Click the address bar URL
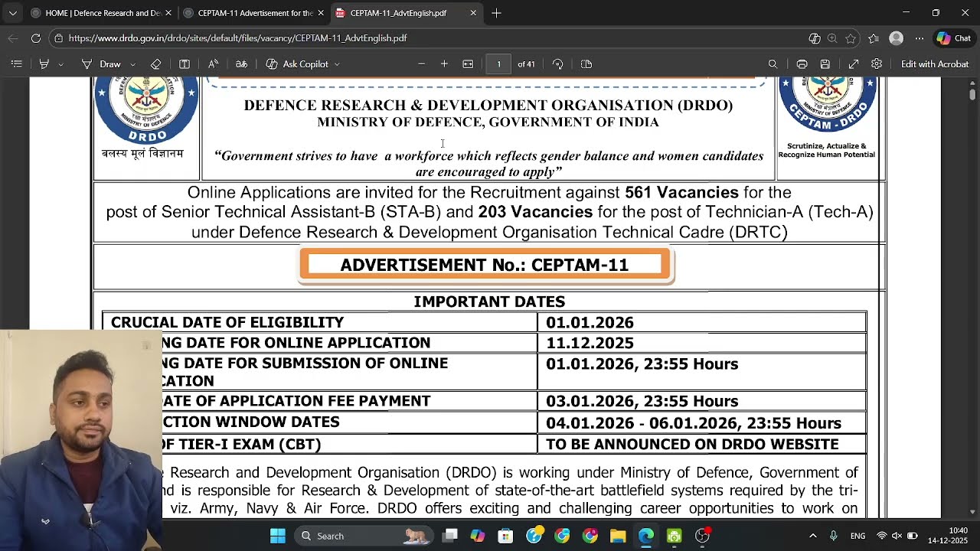This screenshot has width=980, height=551. (237, 38)
